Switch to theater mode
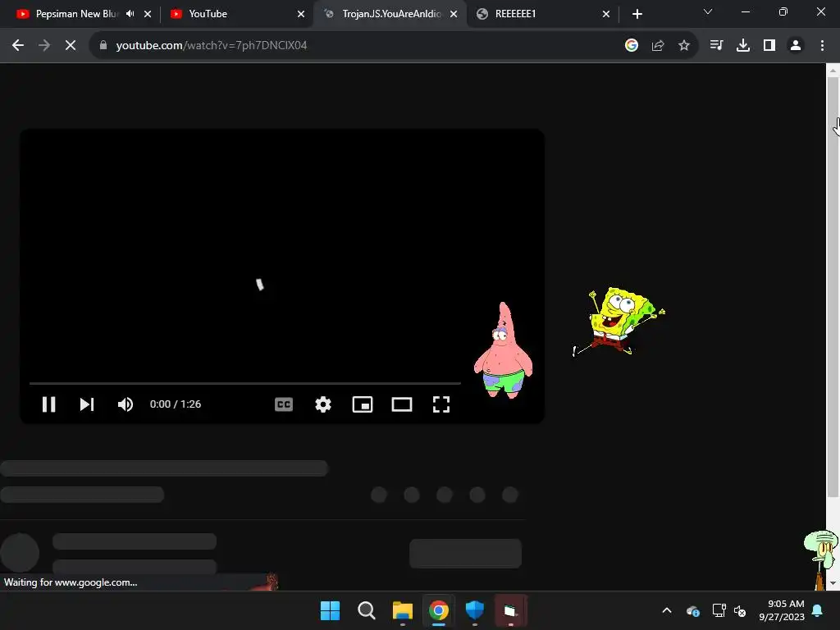This screenshot has width=840, height=630. click(402, 404)
